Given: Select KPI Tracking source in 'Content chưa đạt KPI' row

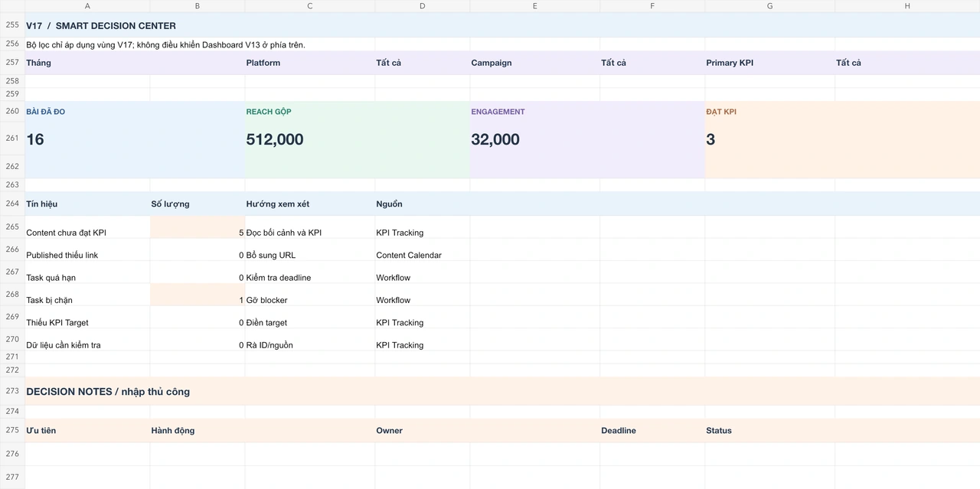Looking at the screenshot, I should (x=423, y=227).
